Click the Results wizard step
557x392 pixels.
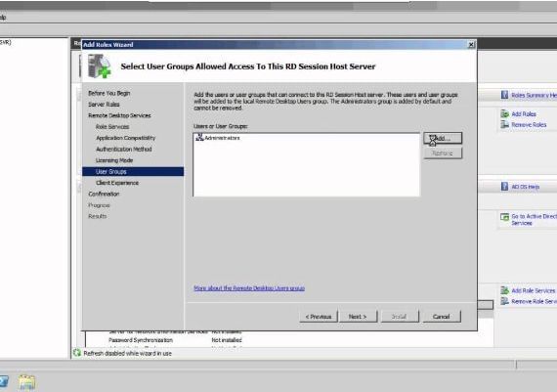point(98,216)
